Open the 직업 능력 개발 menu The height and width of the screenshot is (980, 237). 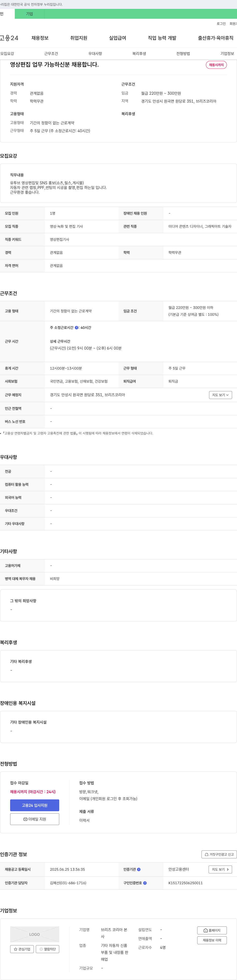(162, 38)
